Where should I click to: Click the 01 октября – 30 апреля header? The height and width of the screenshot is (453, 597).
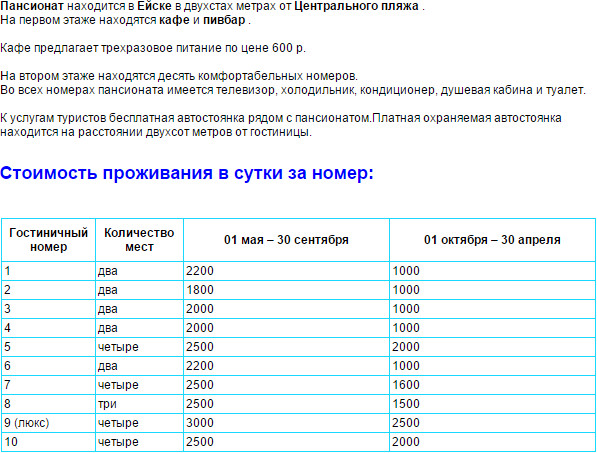[x=492, y=240]
